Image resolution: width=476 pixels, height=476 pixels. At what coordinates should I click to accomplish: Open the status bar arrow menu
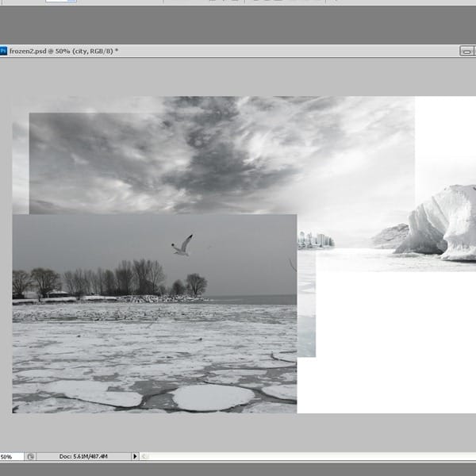click(x=135, y=456)
